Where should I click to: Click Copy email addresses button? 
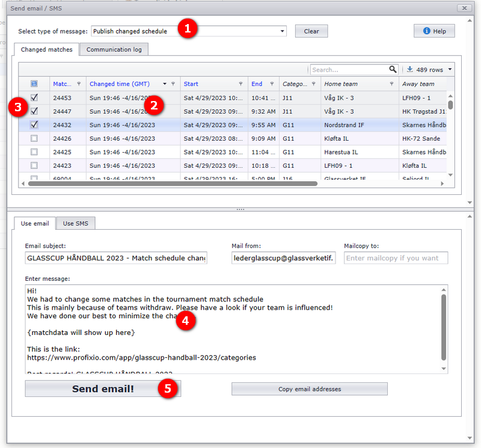(x=310, y=389)
